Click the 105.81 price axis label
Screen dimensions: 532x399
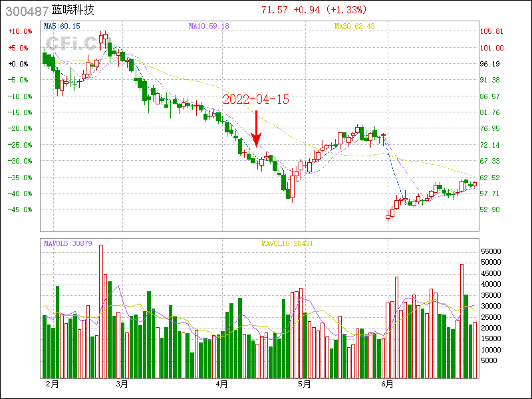point(491,31)
